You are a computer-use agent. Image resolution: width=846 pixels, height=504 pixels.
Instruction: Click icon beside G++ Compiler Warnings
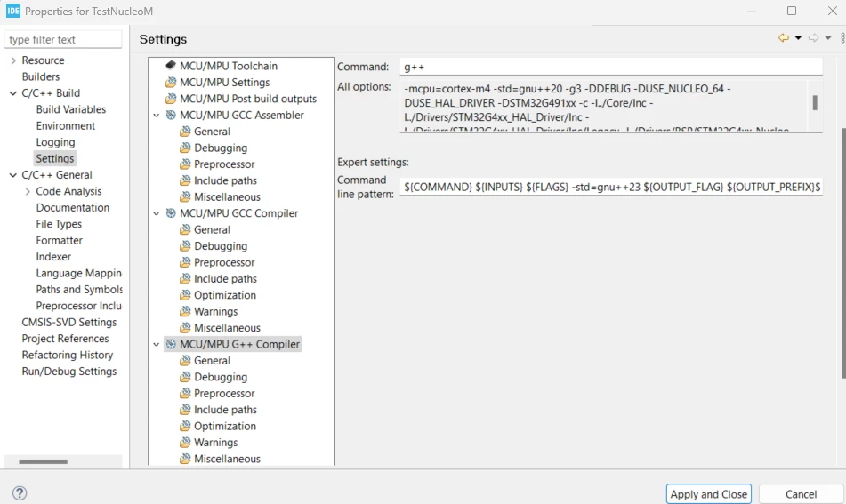pos(185,442)
